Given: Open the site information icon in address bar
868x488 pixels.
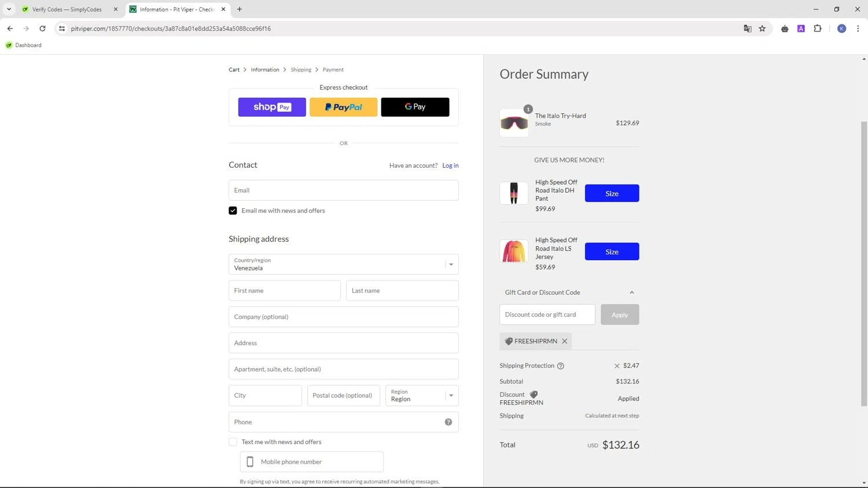Looking at the screenshot, I should (62, 28).
